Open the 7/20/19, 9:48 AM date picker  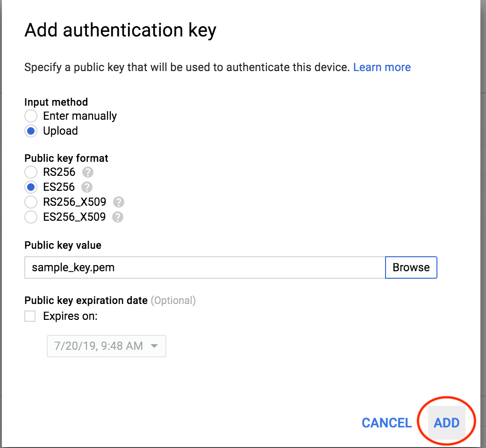point(107,346)
